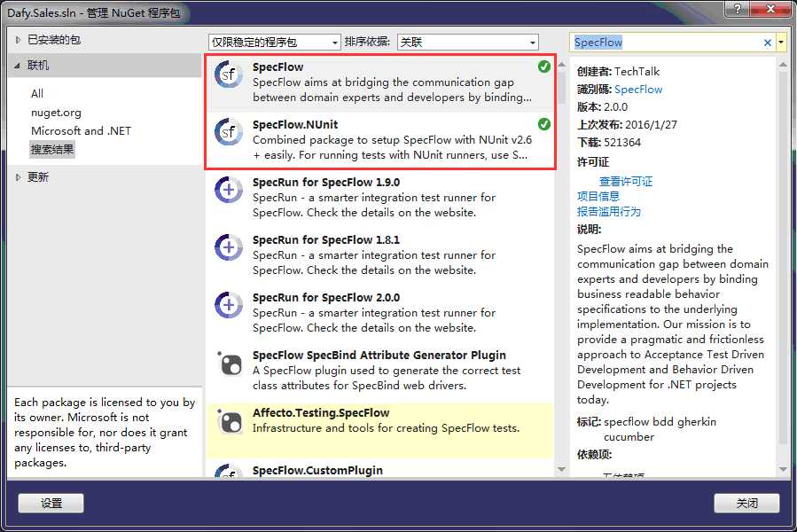Screen dimensions: 797x532
Task: Select SpecRun for SpecFlow 1.8.1 title
Action: pos(326,239)
